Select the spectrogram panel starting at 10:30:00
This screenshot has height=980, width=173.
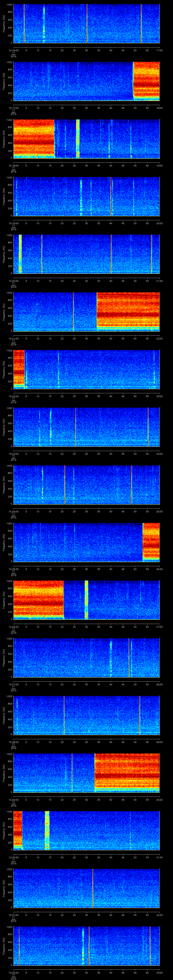tap(86, 831)
